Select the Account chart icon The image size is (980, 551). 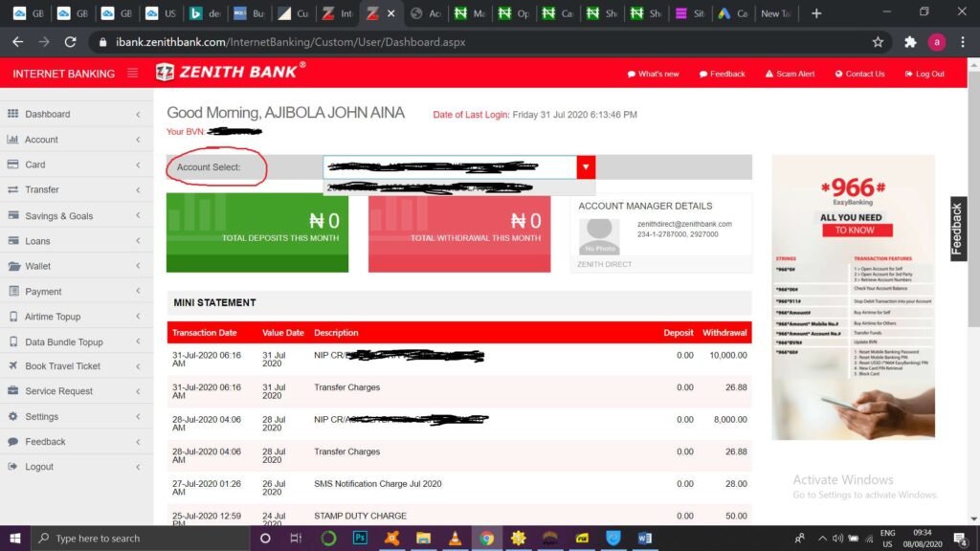14,140
